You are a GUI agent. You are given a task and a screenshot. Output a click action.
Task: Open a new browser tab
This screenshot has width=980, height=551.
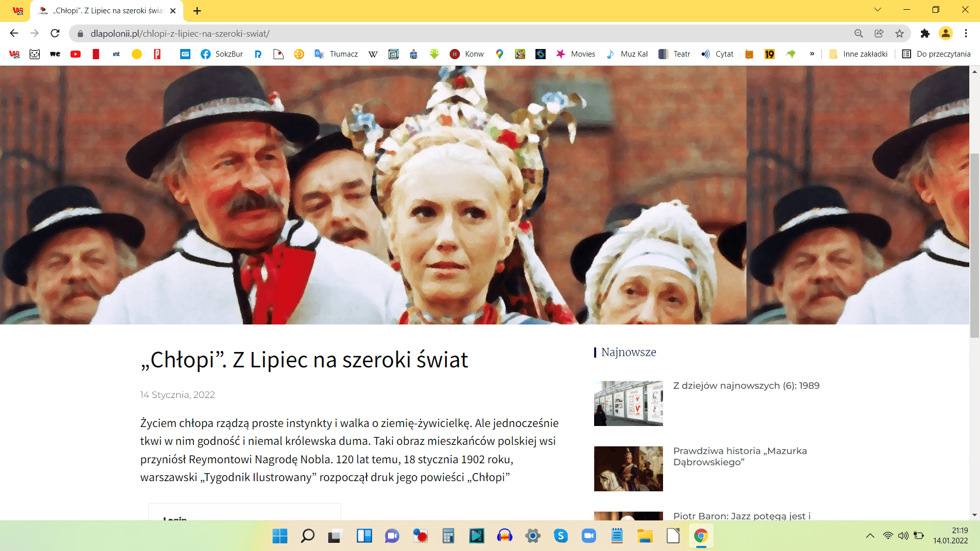(x=197, y=11)
